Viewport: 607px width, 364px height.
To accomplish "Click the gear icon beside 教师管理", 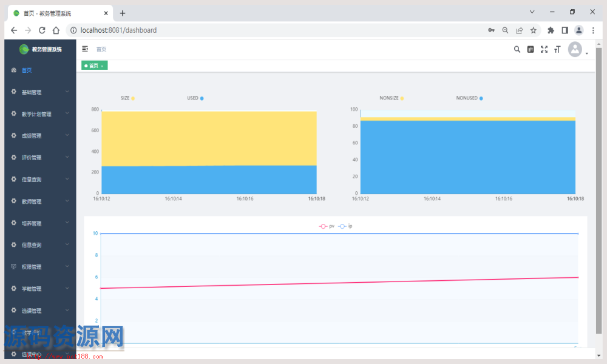I will coord(14,201).
